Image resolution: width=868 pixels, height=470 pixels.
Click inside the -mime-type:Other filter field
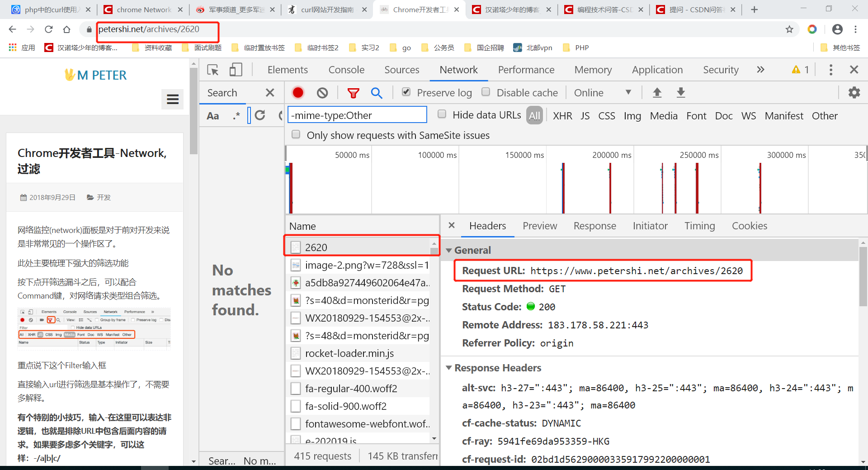point(357,115)
